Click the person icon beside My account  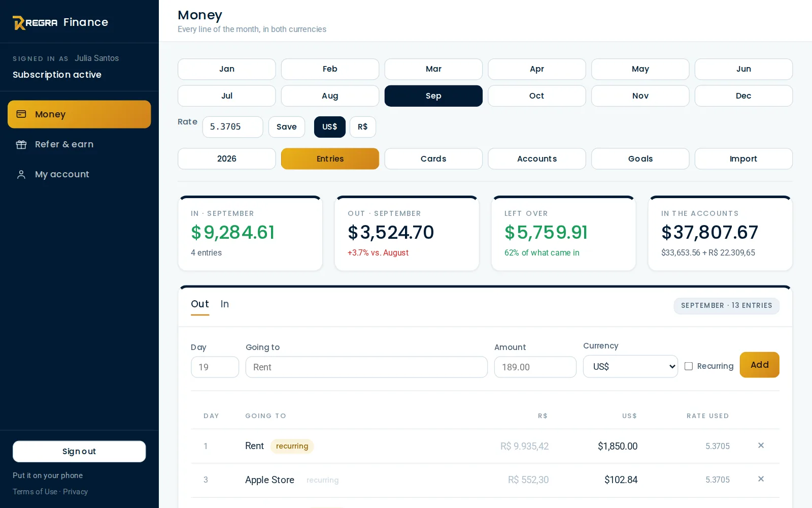(21, 174)
